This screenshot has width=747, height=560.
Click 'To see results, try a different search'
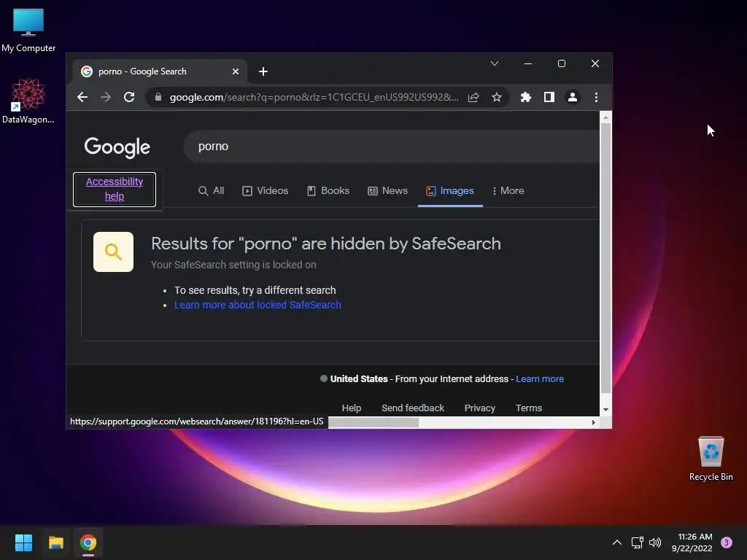255,290
